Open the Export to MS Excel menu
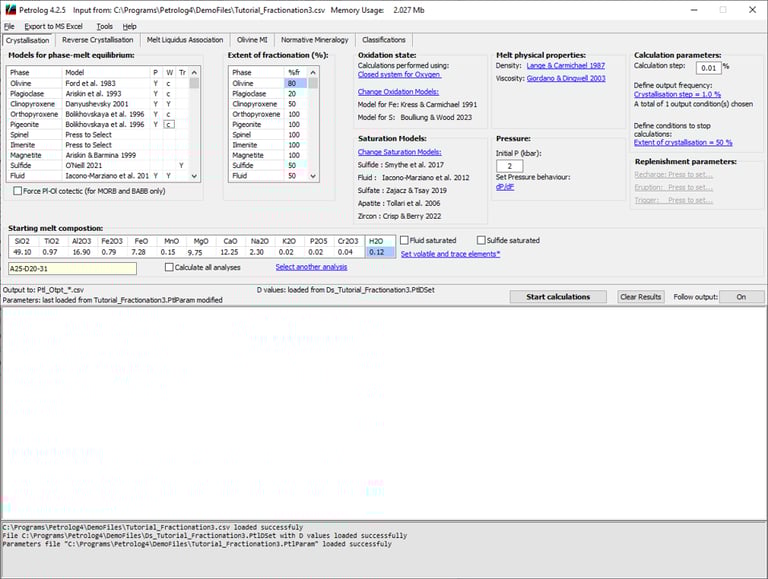 [x=53, y=26]
